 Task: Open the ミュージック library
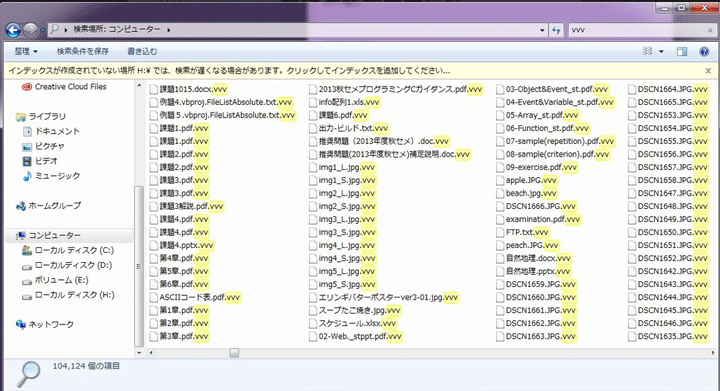pos(51,176)
